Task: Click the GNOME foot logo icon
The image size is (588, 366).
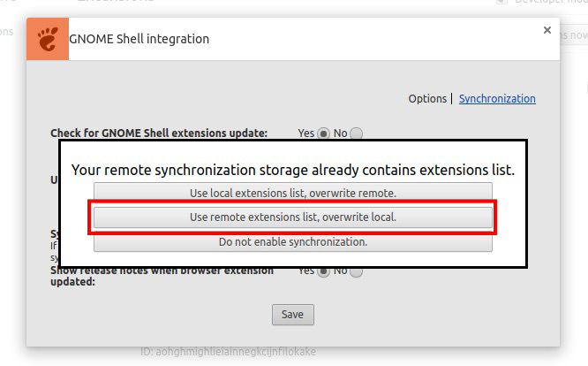Action: click(x=48, y=38)
